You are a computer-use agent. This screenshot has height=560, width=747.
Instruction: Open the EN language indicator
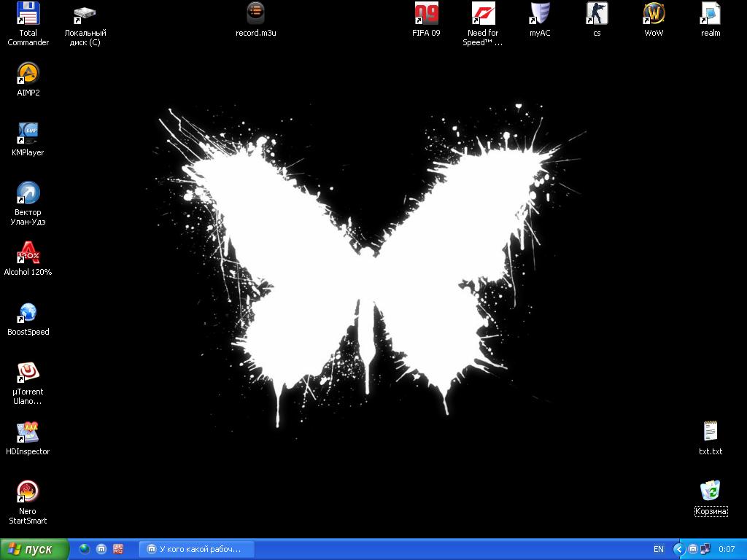[x=659, y=549]
